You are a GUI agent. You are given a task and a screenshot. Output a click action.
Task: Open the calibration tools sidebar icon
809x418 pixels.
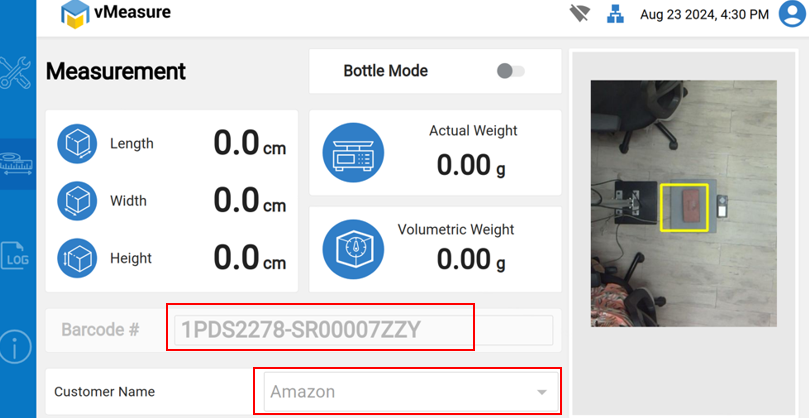(17, 73)
